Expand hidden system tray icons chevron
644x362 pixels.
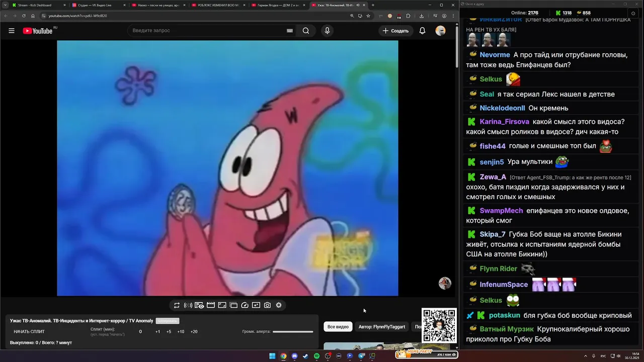[586, 356]
